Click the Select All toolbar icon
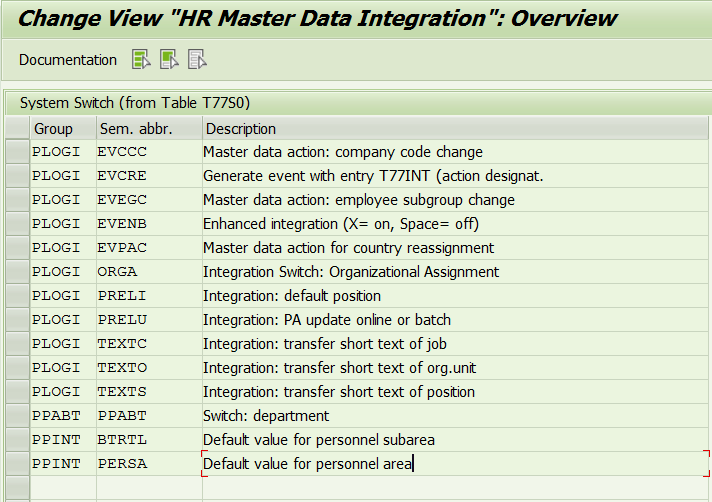 (141, 60)
